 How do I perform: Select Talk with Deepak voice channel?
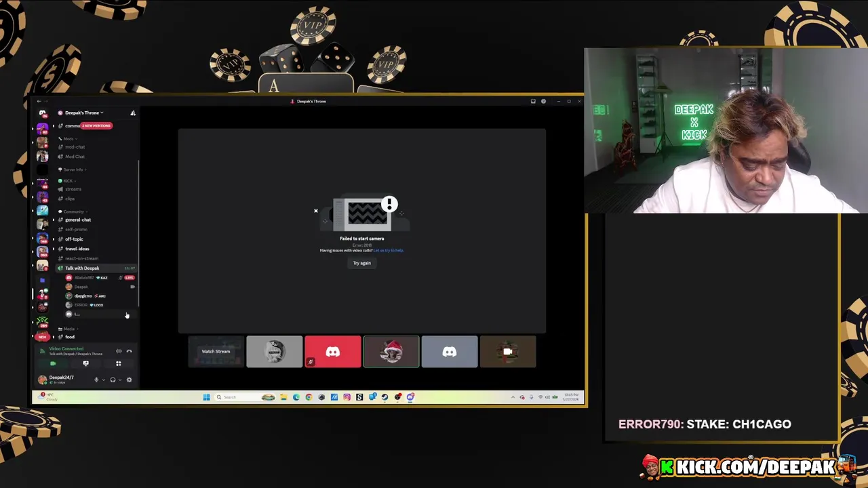point(95,268)
